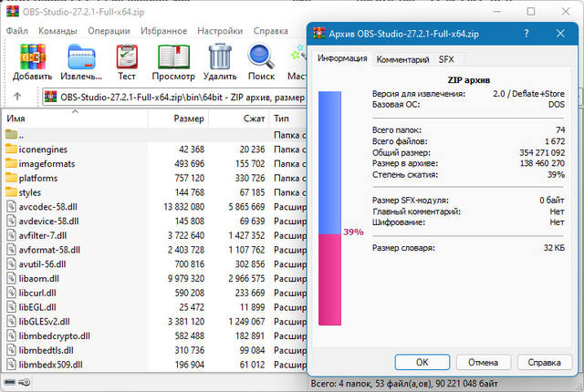584x392 pixels.
Task: Open the Поиск (Find) magnifier tool
Action: coord(261,57)
